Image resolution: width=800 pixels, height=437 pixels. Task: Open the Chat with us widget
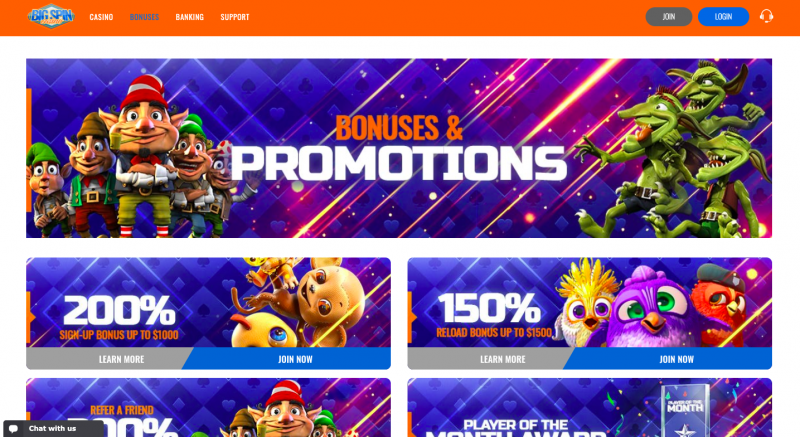53,429
